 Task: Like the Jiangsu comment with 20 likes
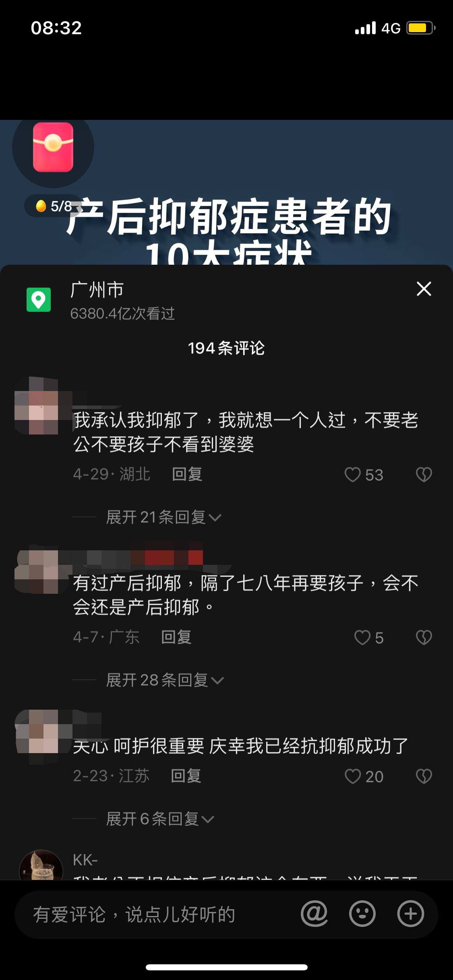coord(353,776)
